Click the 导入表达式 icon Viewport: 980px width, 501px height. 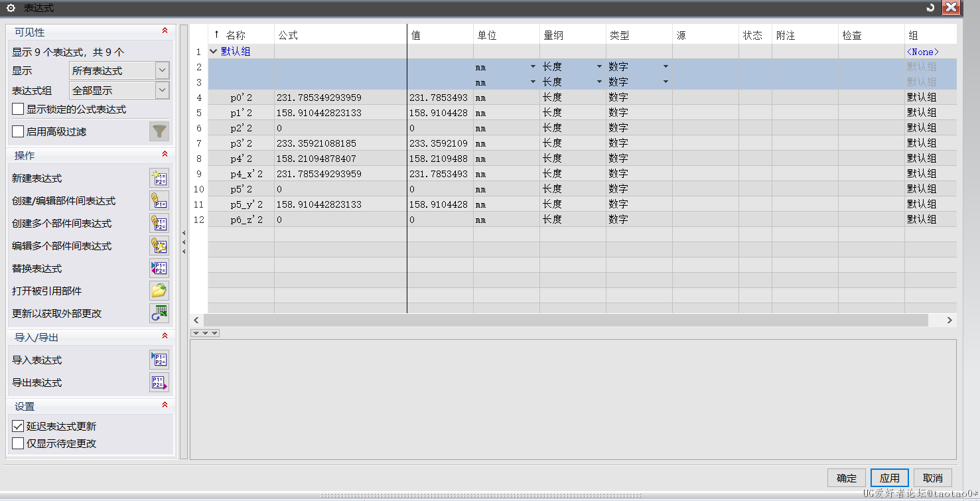coord(159,360)
